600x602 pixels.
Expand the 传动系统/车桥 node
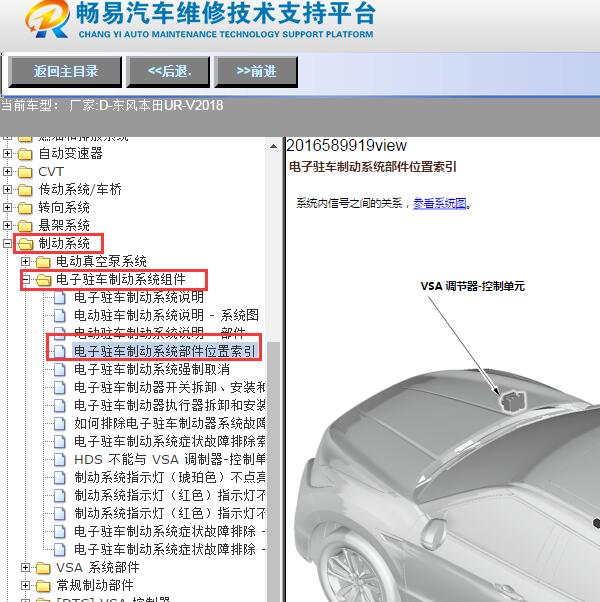pyautogui.click(x=7, y=189)
